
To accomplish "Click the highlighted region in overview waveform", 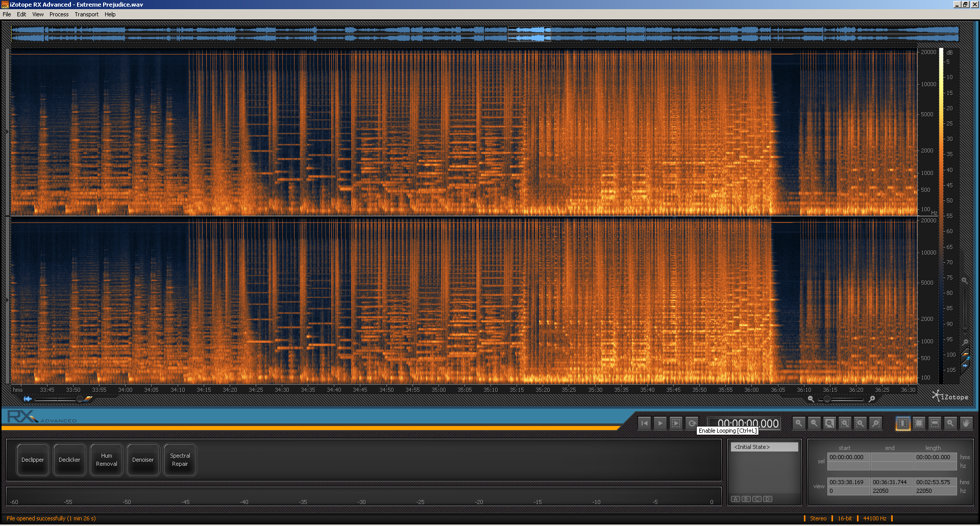I will [529, 34].
